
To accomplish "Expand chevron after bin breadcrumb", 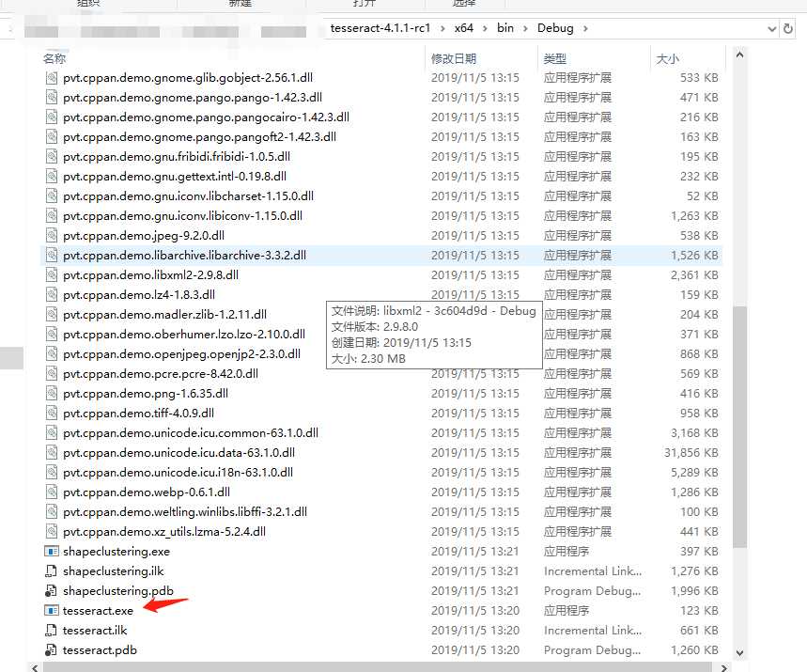I will (525, 29).
